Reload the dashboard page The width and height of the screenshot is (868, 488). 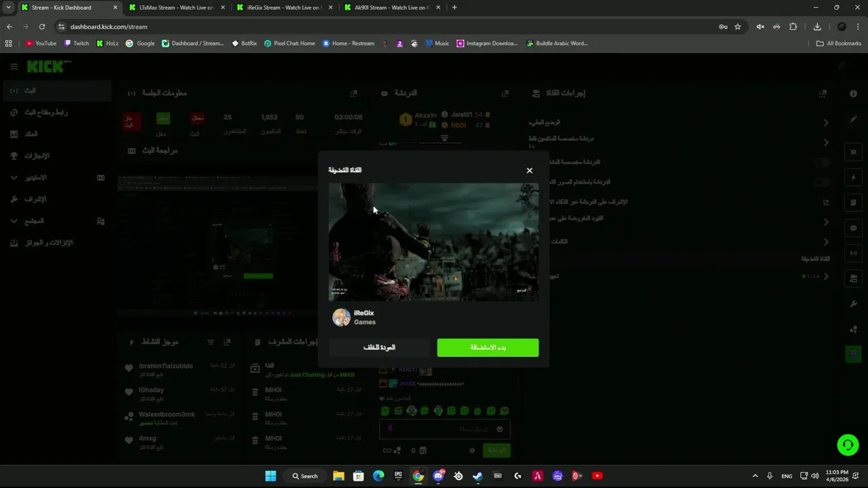click(x=42, y=26)
